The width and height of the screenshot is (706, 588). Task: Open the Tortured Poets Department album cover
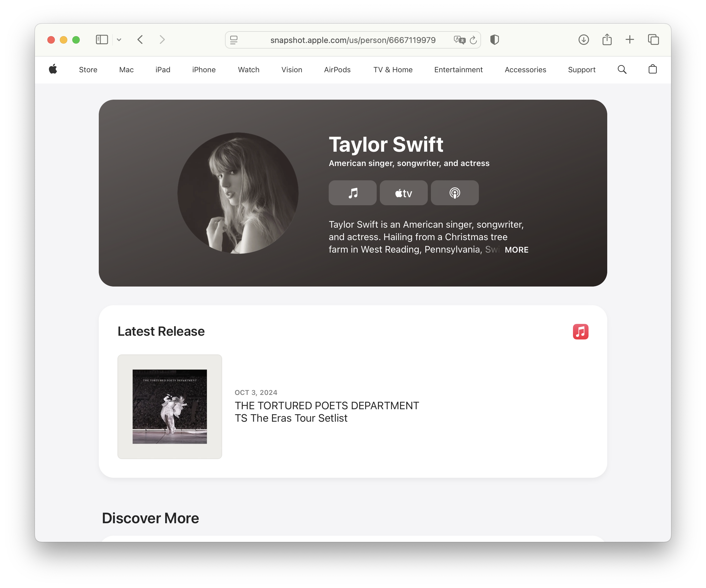170,406
